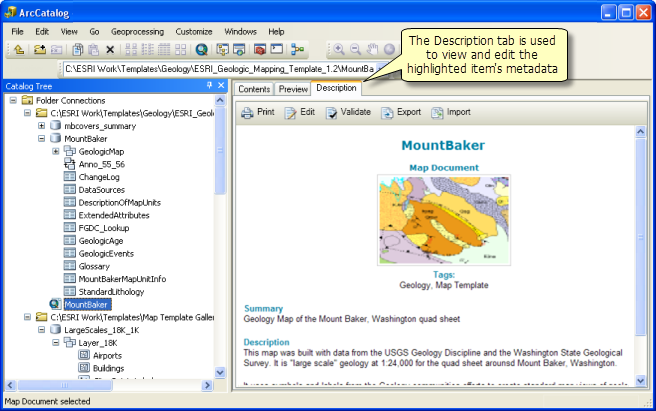Collapse the Map Template Gallery folder
The width and height of the screenshot is (656, 411).
(27, 317)
